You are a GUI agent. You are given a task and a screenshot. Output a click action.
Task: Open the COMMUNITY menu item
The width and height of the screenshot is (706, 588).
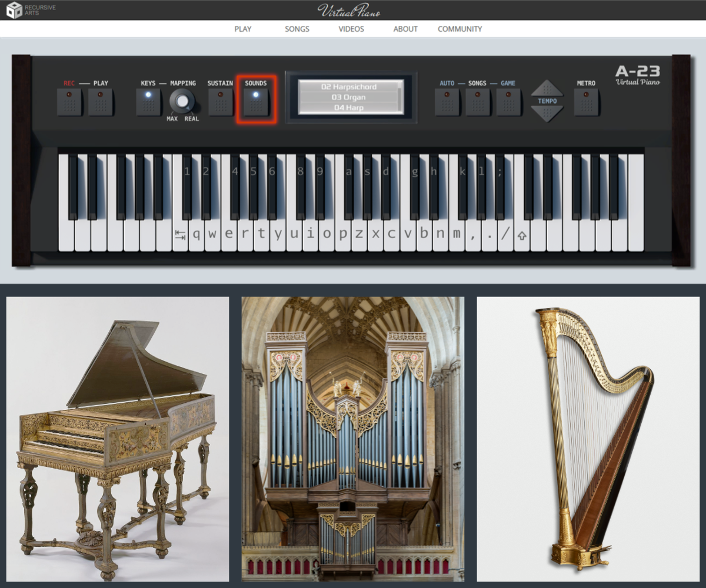pos(460,29)
